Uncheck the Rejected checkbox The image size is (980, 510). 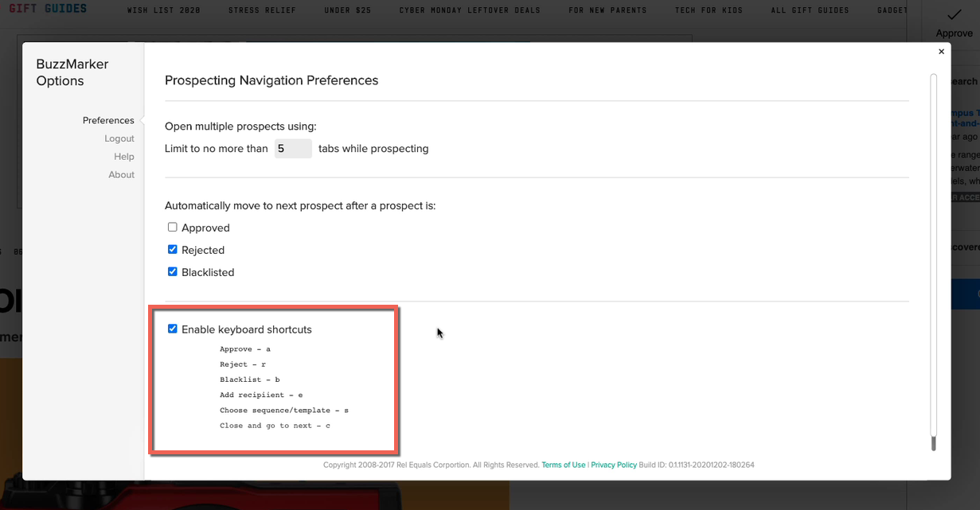click(x=173, y=250)
